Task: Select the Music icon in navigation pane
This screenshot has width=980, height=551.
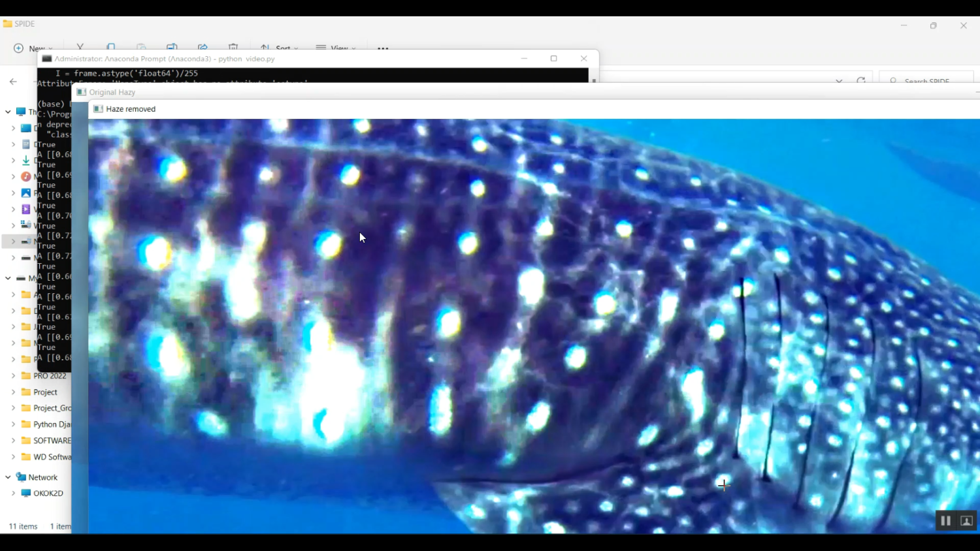Action: (26, 176)
